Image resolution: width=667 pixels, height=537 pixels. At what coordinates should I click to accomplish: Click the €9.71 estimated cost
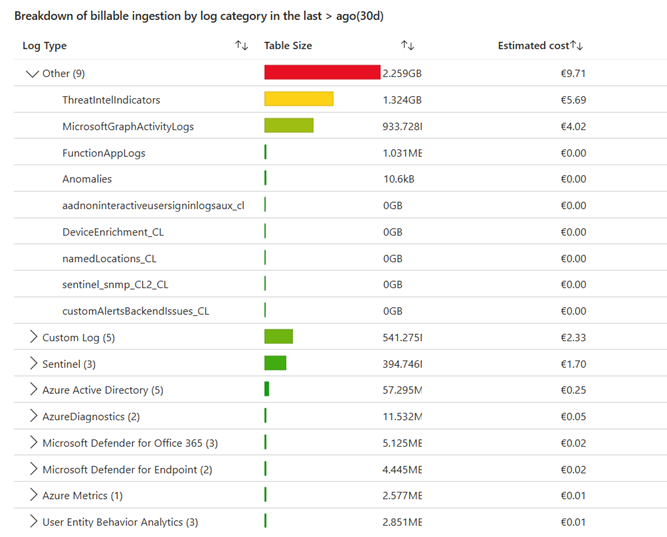(x=573, y=74)
